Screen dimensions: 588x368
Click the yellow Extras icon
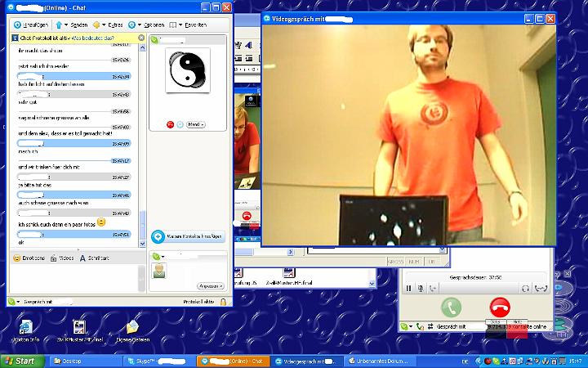pos(96,25)
